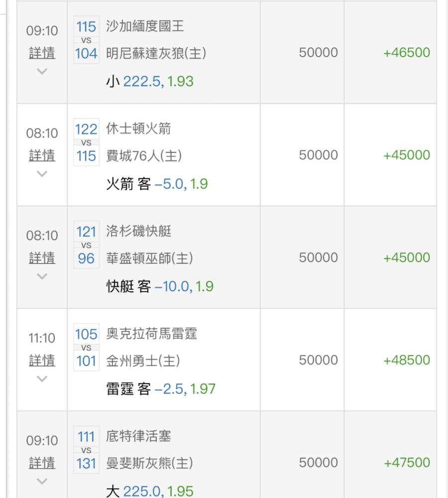Viewport: 448px width, 498px height.
Task: Open 詳情 link for Rockets vs 76ers game
Action: pyautogui.click(x=42, y=155)
